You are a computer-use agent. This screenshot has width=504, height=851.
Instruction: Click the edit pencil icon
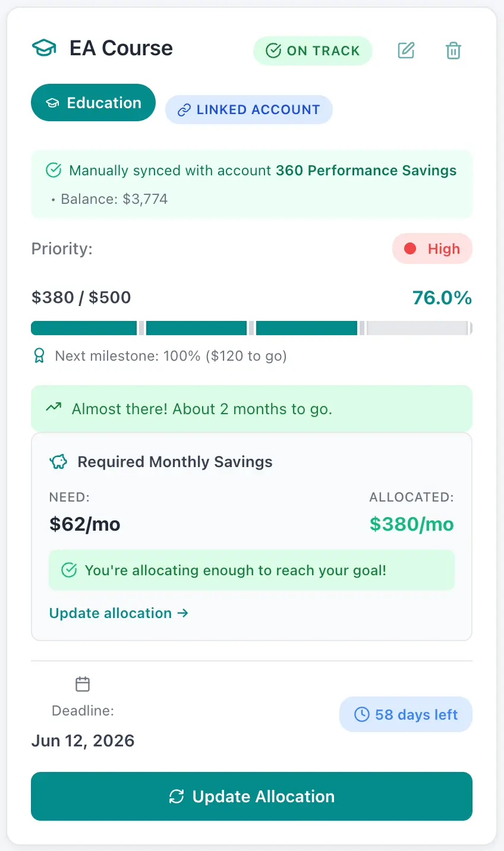(x=406, y=51)
